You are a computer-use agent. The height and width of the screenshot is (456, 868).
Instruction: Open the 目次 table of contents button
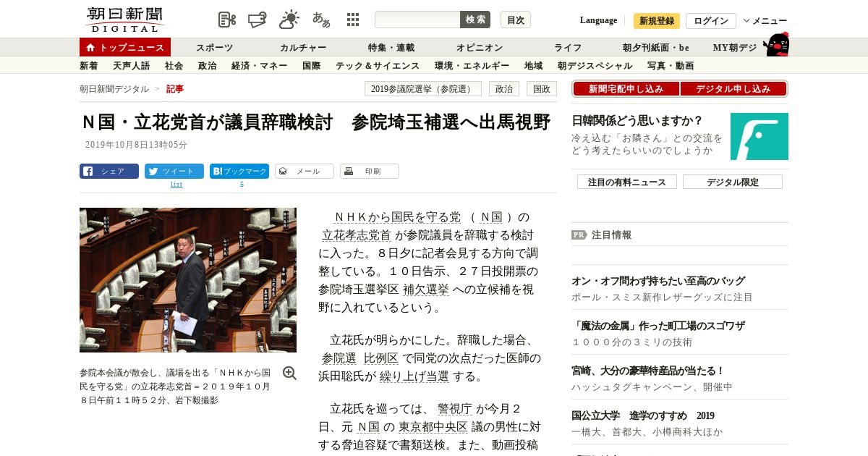coord(516,20)
